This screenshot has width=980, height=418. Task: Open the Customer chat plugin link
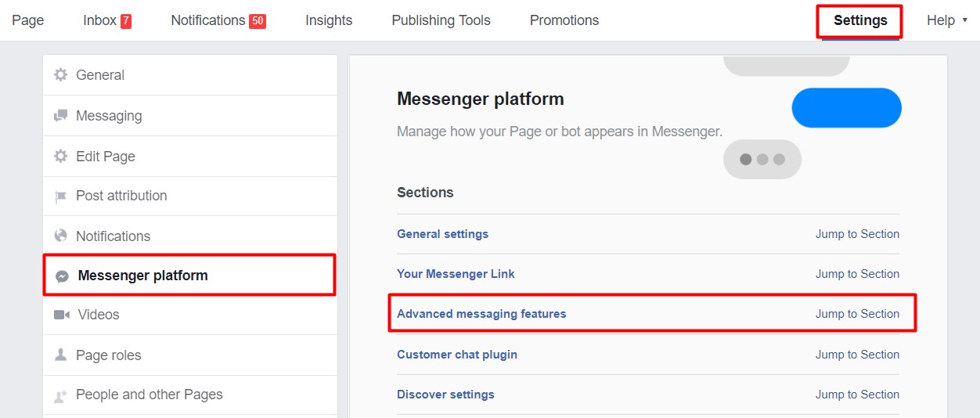457,355
